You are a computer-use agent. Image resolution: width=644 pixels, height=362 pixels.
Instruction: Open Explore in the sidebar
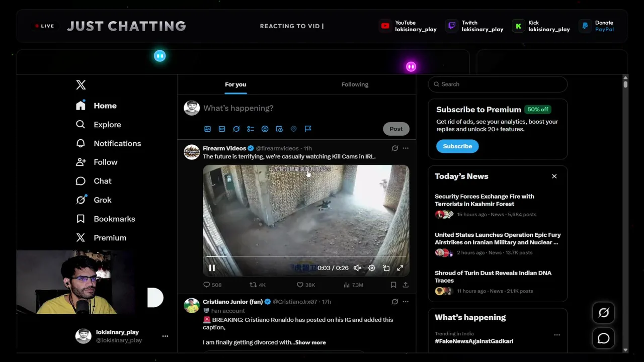click(x=99, y=125)
